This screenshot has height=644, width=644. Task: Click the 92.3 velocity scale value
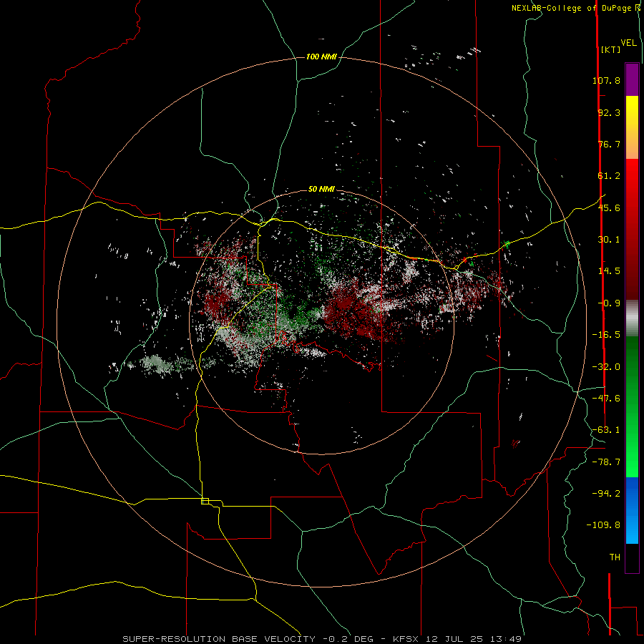[609, 112]
